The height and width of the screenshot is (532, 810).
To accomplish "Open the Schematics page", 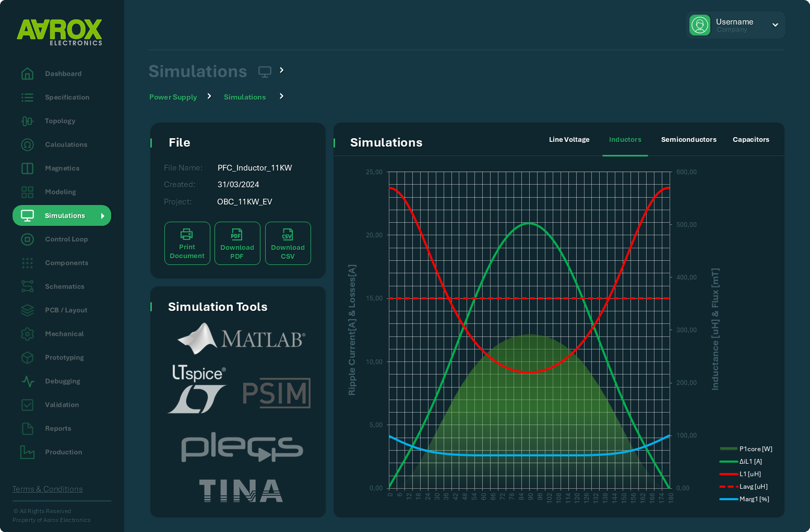I will (x=65, y=286).
